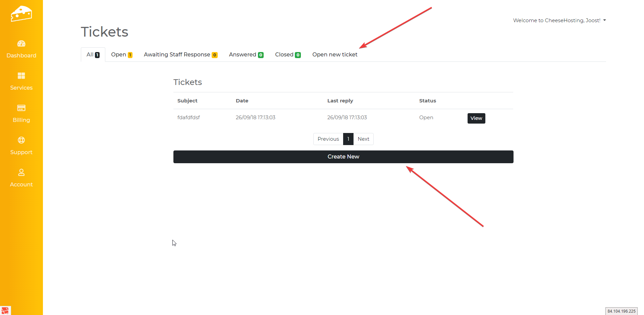Click the CheeseHosting cheese logo
The width and height of the screenshot is (644, 315).
click(x=21, y=14)
